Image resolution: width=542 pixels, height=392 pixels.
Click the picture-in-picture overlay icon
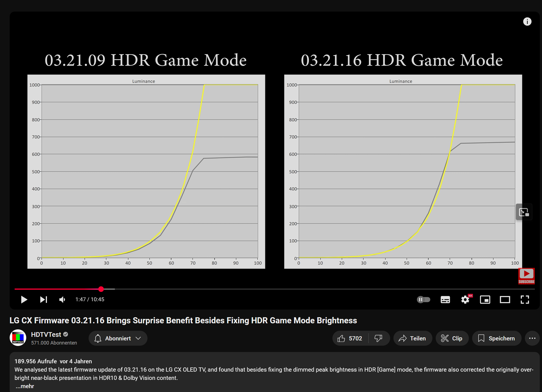point(524,212)
